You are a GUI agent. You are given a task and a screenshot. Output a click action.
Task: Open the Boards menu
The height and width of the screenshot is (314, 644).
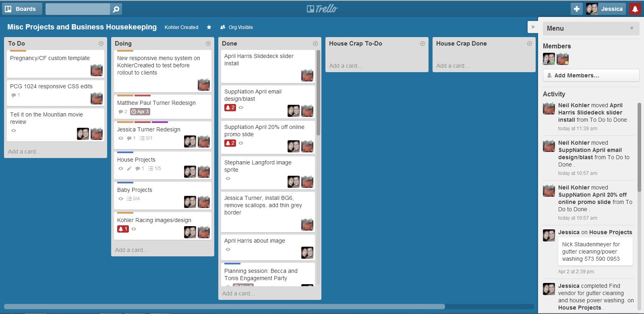22,9
